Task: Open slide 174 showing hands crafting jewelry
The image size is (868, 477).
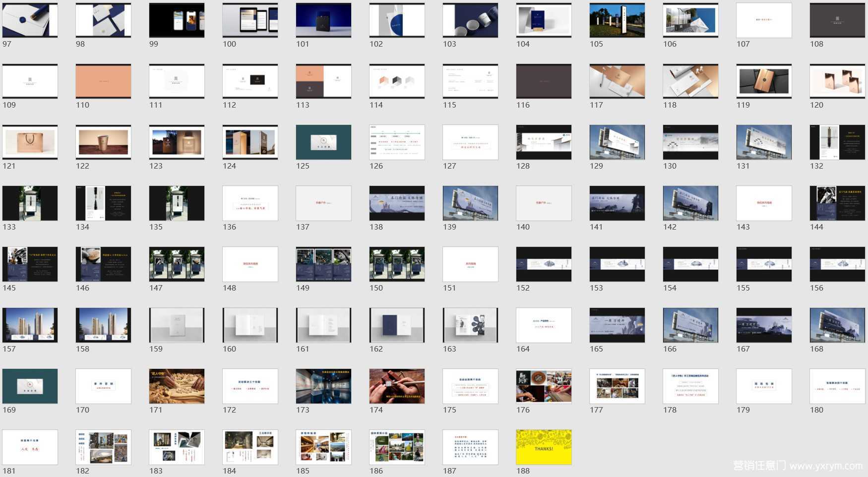Action: pos(397,386)
